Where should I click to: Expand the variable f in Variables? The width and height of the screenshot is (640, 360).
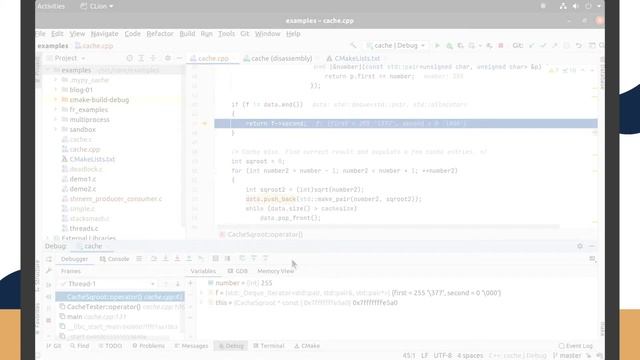[202, 293]
